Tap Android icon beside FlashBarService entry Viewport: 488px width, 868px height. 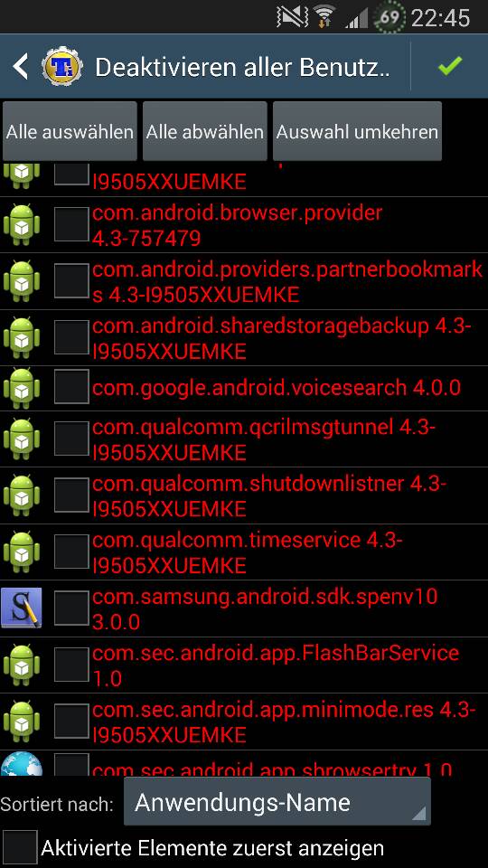point(22,665)
